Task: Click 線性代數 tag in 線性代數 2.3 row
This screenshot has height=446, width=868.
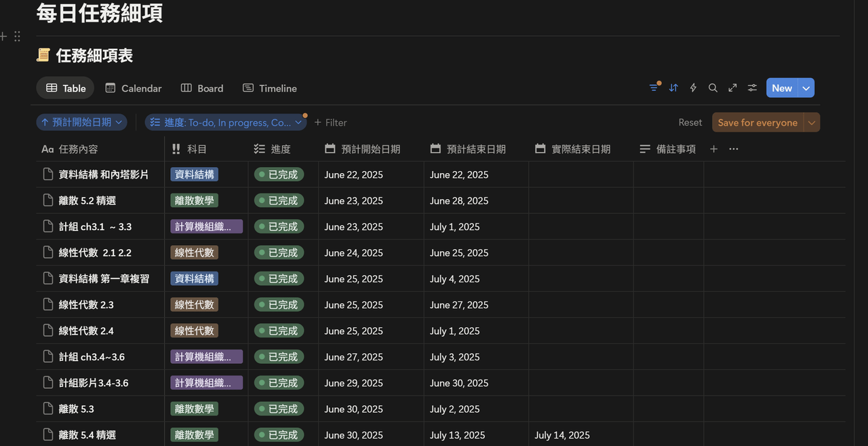Action: pyautogui.click(x=194, y=304)
